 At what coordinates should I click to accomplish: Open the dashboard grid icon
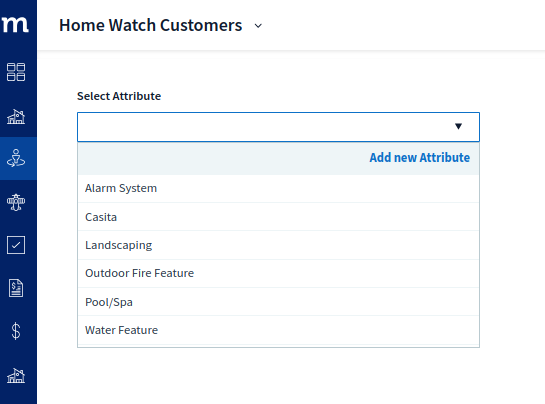pos(16,72)
